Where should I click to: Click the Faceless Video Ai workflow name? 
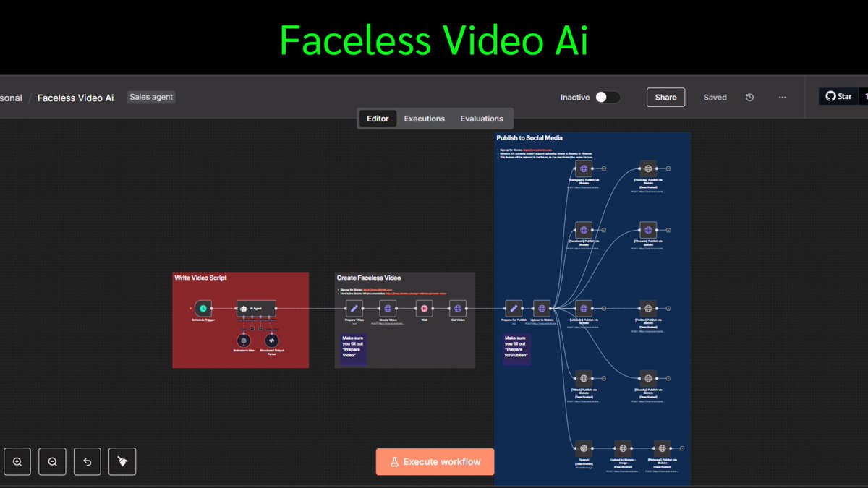tap(75, 98)
